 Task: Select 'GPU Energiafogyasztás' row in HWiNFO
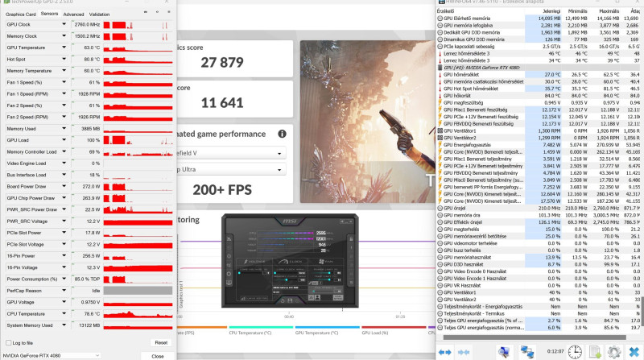click(538, 145)
